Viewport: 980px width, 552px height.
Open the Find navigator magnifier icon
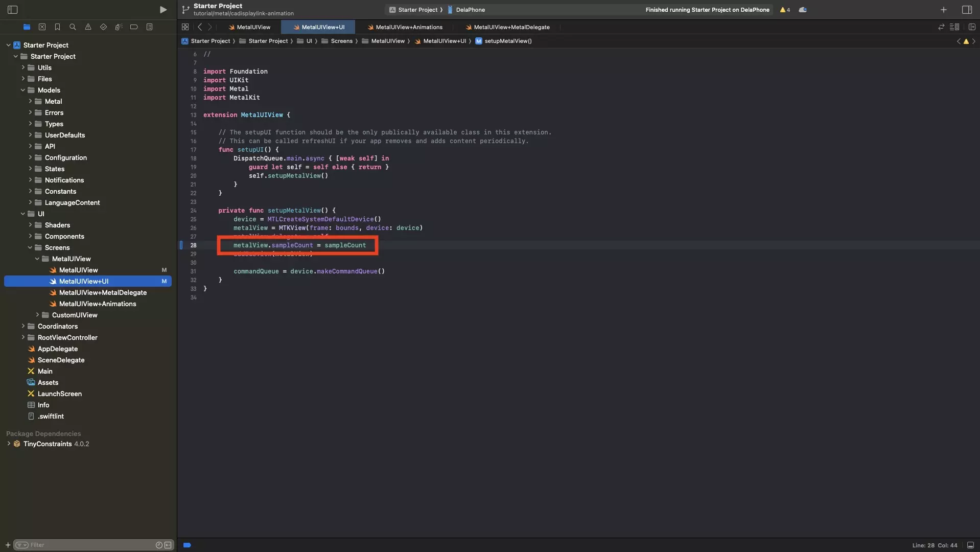(73, 27)
